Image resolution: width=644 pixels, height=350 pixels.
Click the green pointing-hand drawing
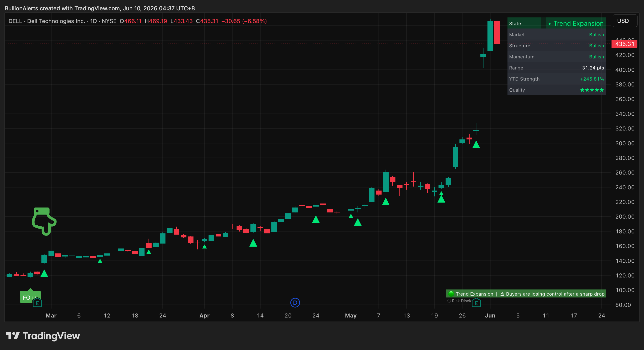tap(44, 221)
